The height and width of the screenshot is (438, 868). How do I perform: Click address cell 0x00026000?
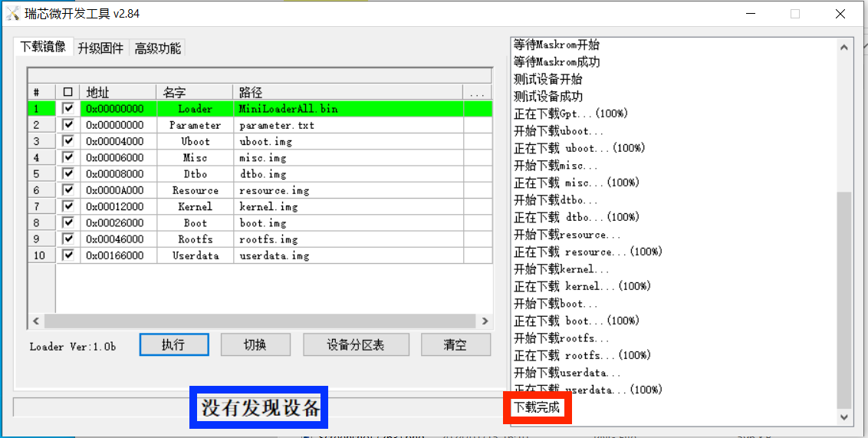[x=118, y=222]
